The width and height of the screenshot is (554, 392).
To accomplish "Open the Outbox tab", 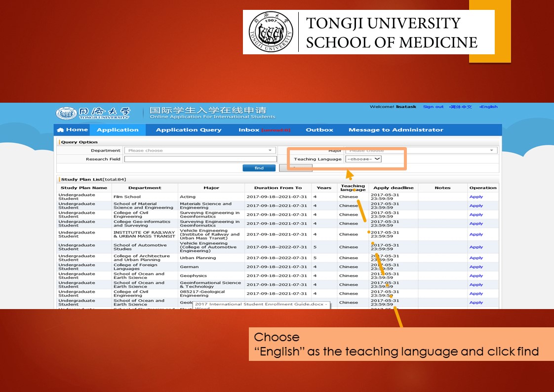I will click(x=319, y=130).
